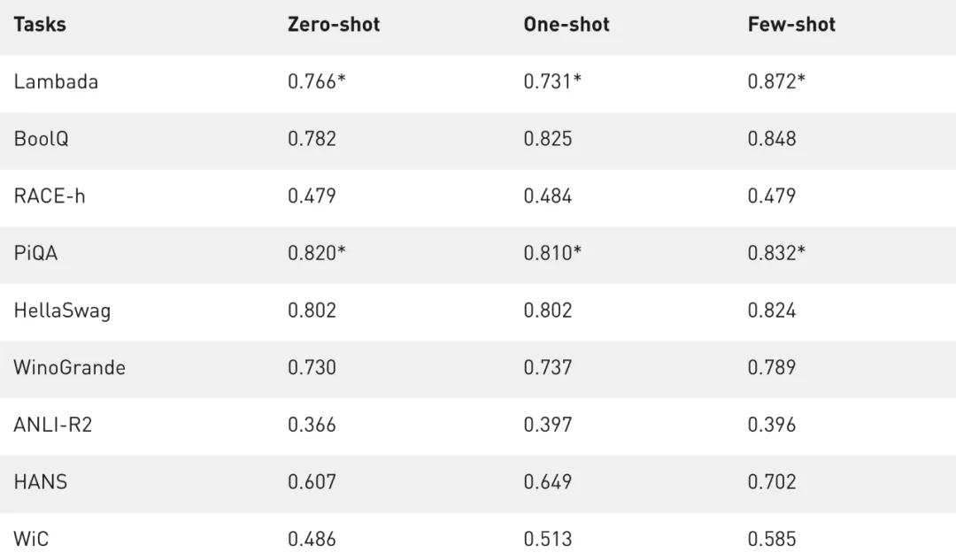This screenshot has height=560, width=956.
Task: Click HANS few-shot score 0.702
Action: pos(772,482)
